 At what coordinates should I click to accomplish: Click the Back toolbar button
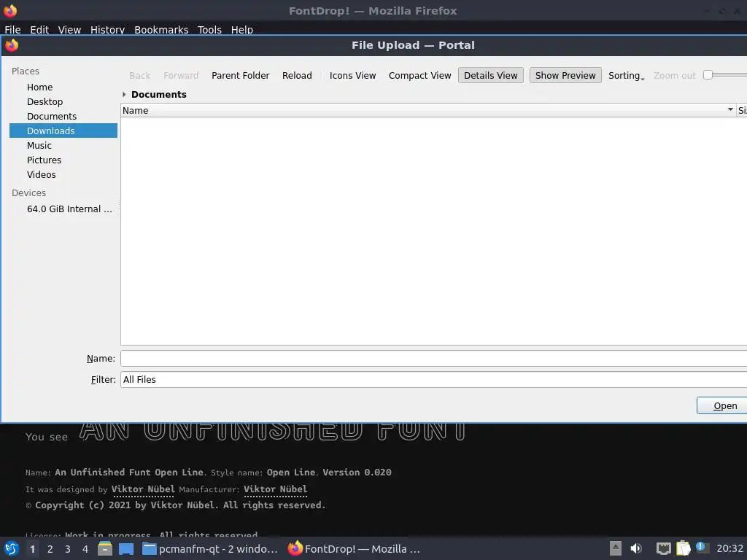coord(139,75)
